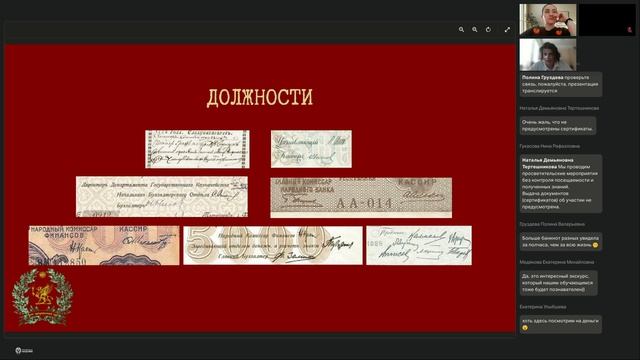Click chat message about просветительские мероприятия
This screenshot has width=640, height=360.
point(560,183)
